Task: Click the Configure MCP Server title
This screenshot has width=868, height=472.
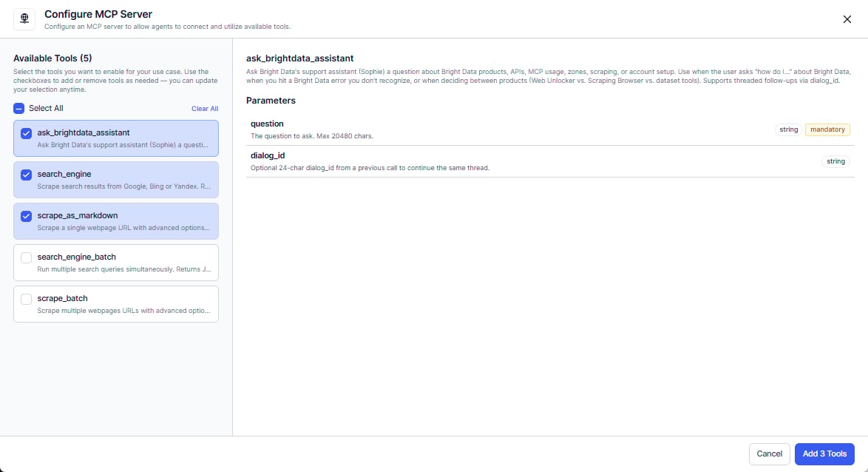Action: 98,14
